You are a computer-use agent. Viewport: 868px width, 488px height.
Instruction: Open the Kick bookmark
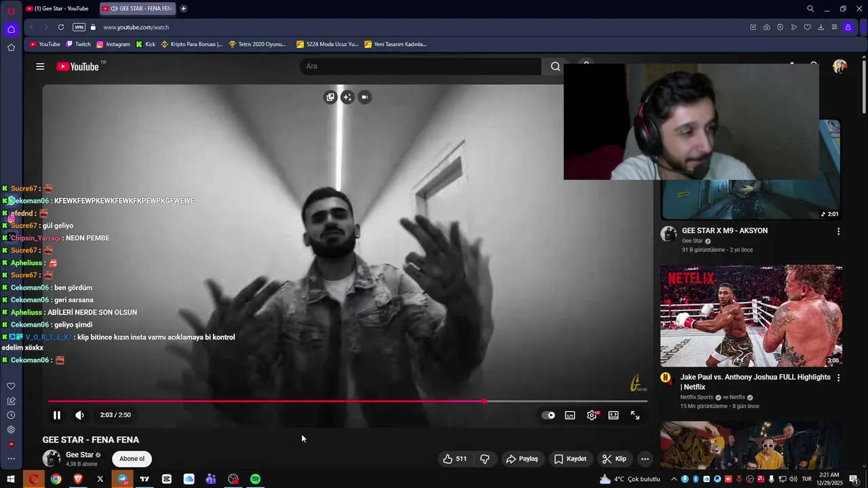point(146,44)
